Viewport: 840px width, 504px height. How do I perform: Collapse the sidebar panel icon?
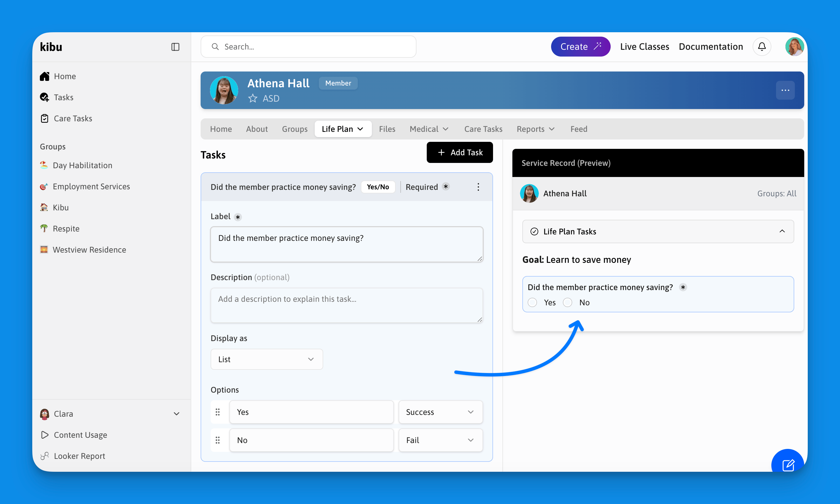coord(175,47)
